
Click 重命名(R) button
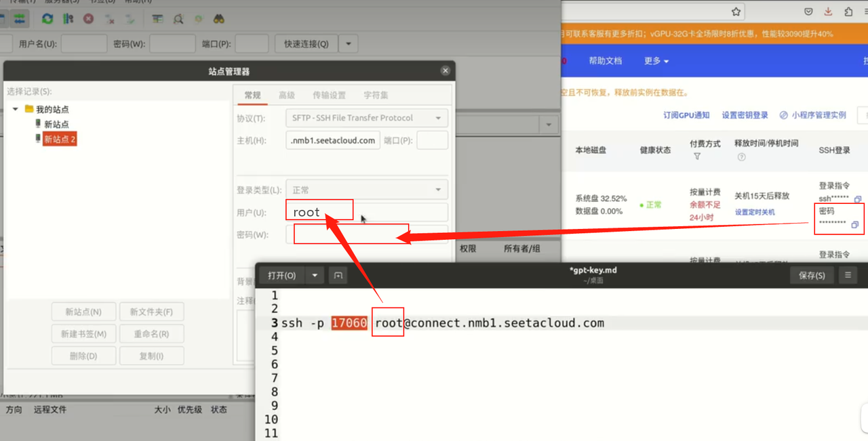coord(151,334)
